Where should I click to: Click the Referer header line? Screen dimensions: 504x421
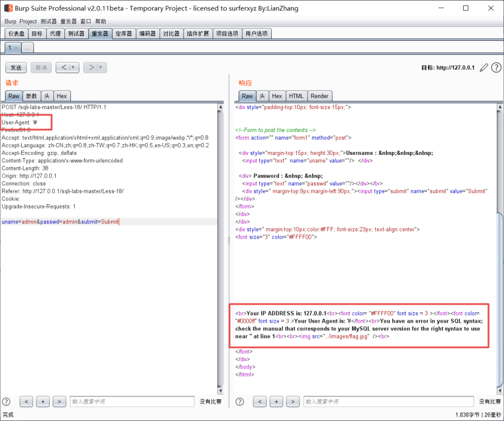tap(63, 191)
